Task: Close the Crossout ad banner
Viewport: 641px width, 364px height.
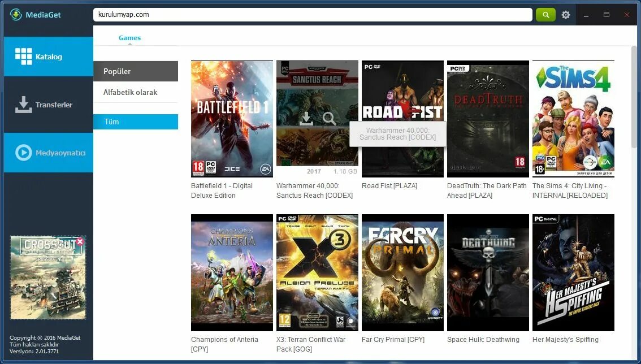Action: [x=80, y=241]
